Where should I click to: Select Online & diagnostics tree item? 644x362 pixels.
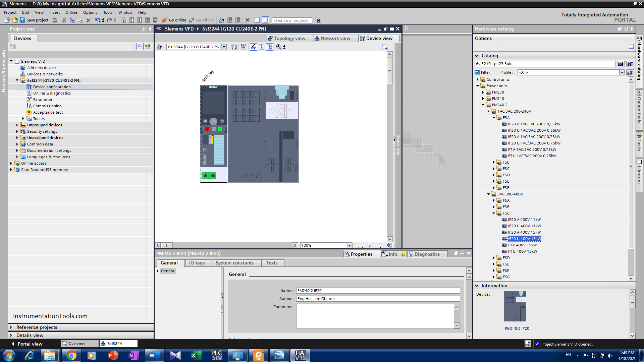[x=52, y=93]
